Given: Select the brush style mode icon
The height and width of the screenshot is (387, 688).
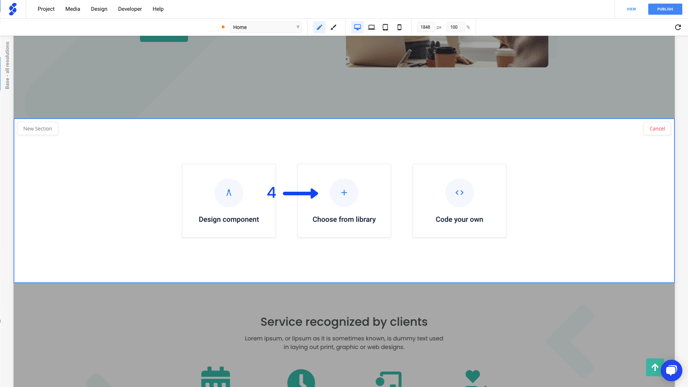Looking at the screenshot, I should tap(333, 27).
